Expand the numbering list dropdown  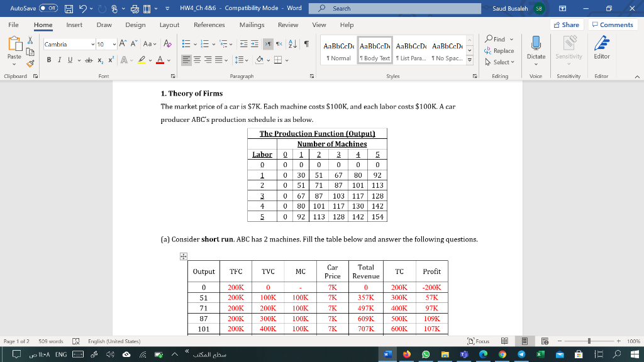[214, 45]
